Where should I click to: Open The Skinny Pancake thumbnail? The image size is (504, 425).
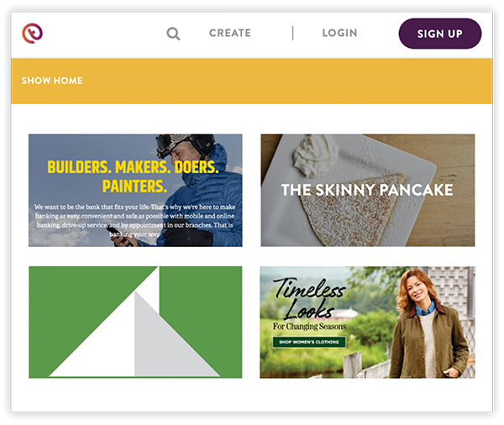(367, 191)
